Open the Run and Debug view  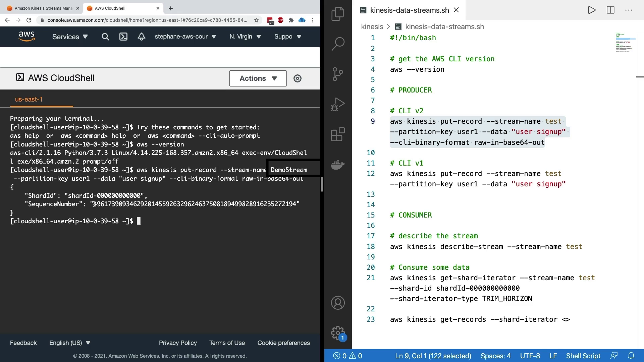(337, 104)
